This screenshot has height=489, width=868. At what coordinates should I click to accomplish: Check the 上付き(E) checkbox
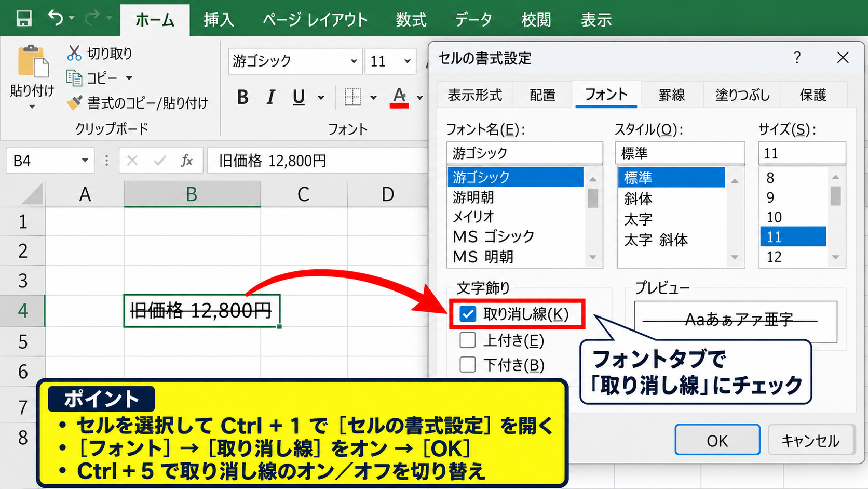point(468,340)
